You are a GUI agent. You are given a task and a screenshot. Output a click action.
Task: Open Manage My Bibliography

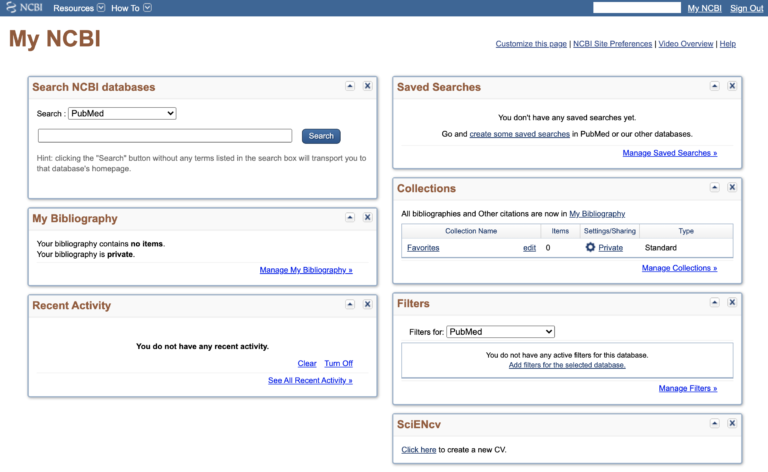306,270
